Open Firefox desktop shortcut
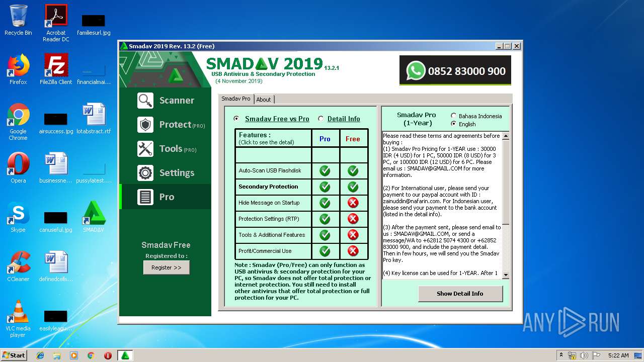This screenshot has height=362, width=644. point(18,69)
